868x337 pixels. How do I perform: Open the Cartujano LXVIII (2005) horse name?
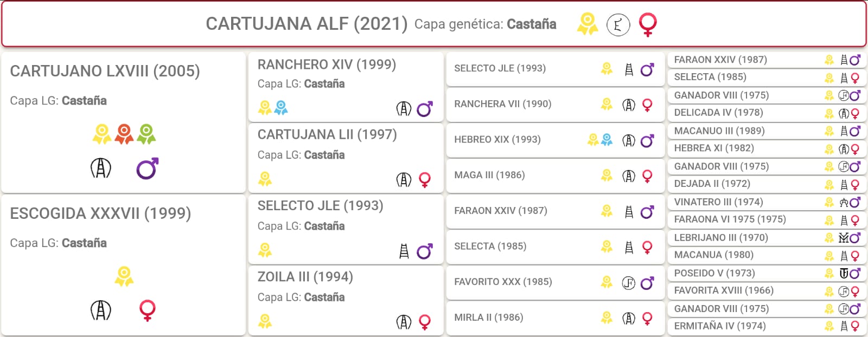click(105, 71)
